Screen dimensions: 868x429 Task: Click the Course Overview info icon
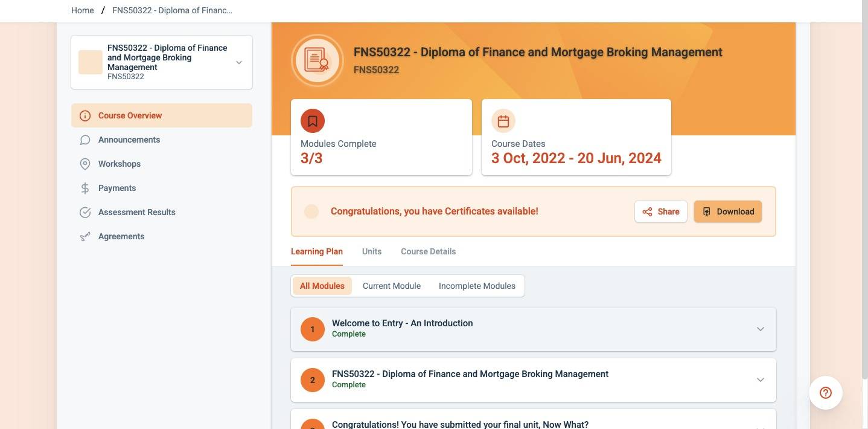[85, 115]
